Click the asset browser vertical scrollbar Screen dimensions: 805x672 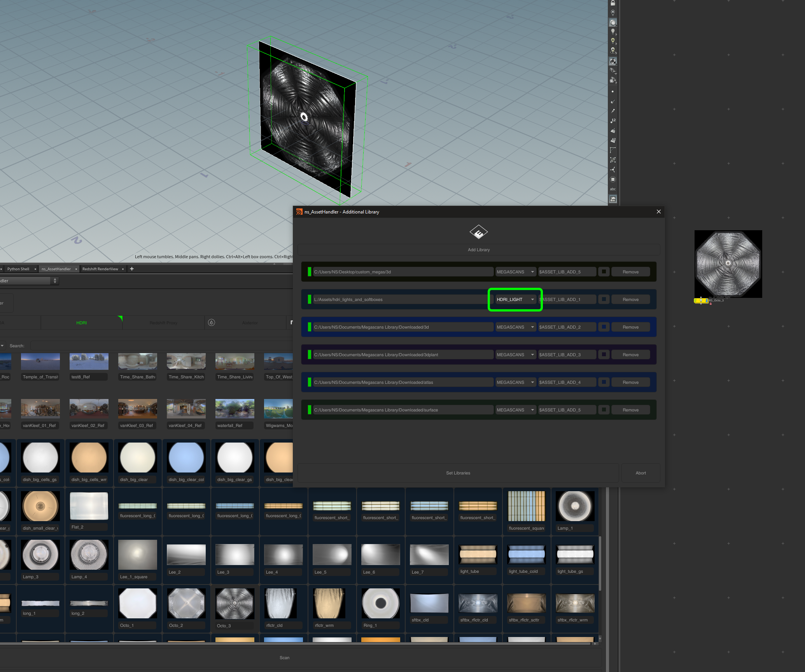point(600,564)
